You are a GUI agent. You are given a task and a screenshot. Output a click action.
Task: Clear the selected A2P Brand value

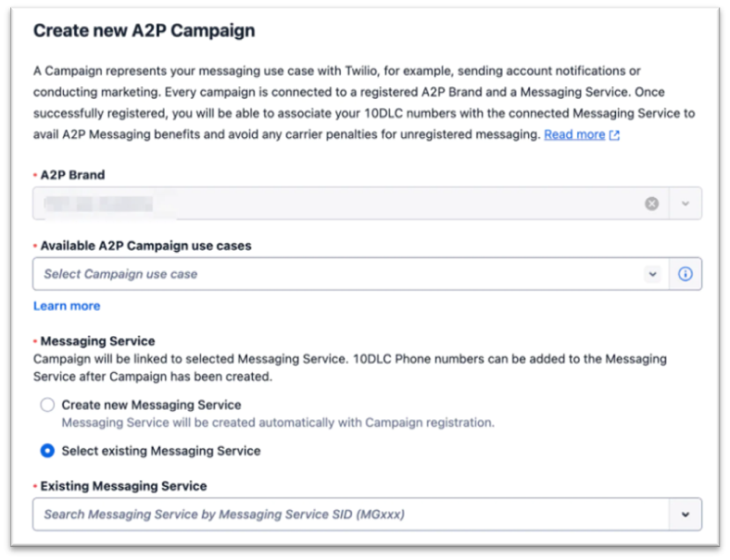pyautogui.click(x=652, y=204)
